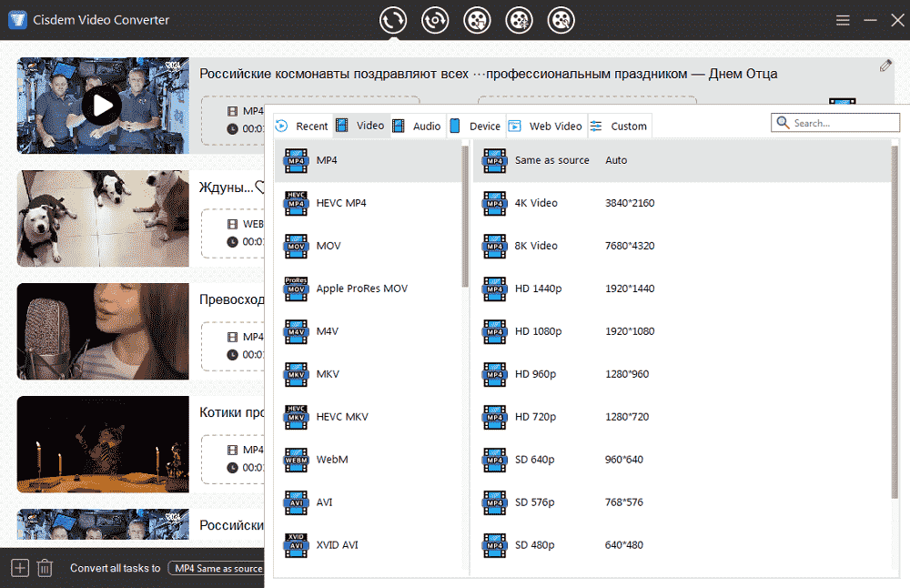
Task: Switch to the Web Video tab
Action: click(546, 126)
